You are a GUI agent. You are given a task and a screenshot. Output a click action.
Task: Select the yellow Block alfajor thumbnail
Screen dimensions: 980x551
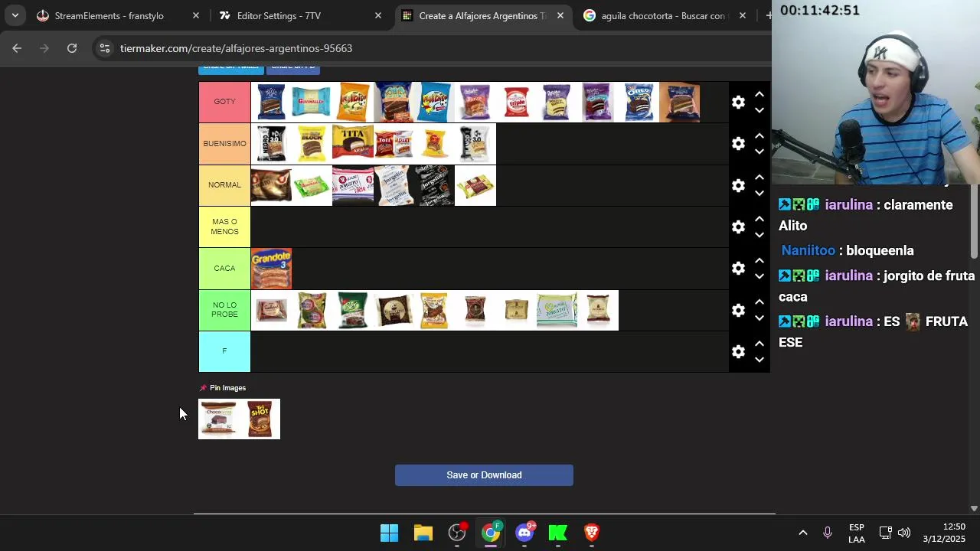click(312, 144)
